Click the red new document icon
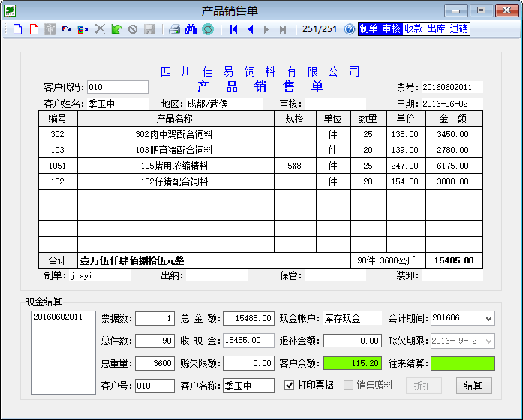 click(x=34, y=29)
